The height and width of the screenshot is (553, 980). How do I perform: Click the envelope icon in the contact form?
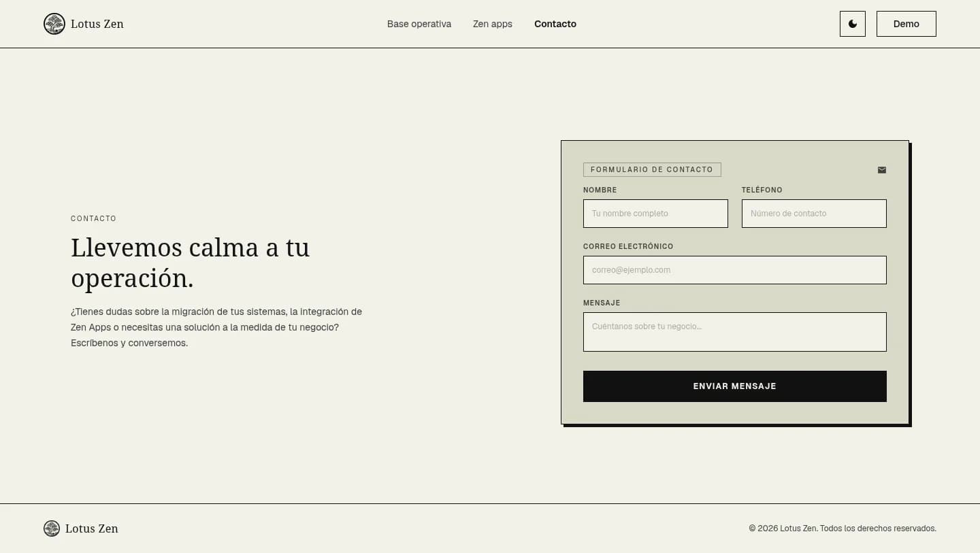tap(882, 170)
